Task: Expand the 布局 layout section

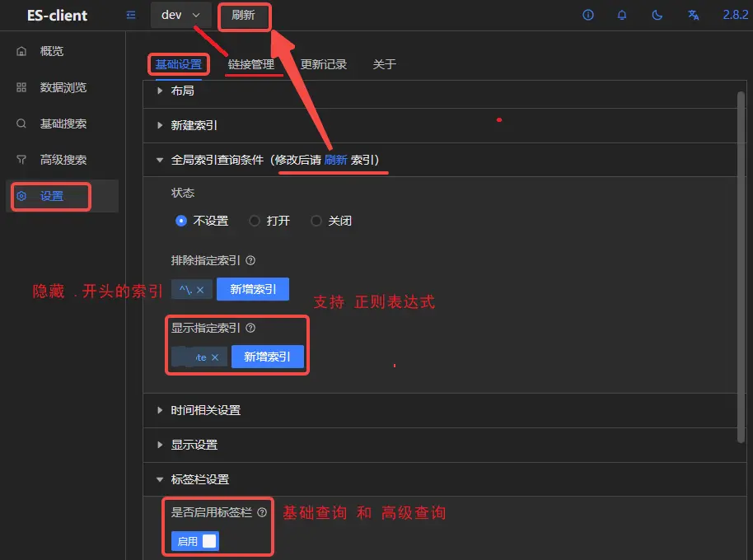Action: point(181,91)
